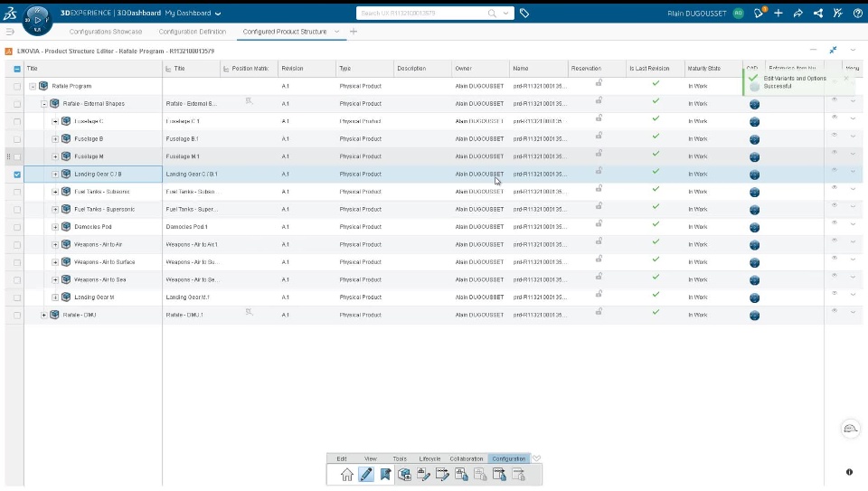This screenshot has width=868, height=491.
Task: Click the Share arrow icon
Action: (x=797, y=13)
